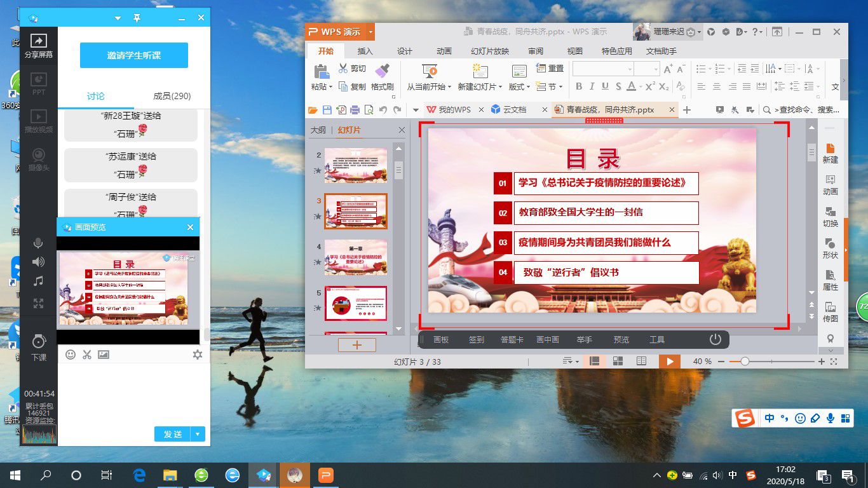This screenshot has height=488, width=868.
Task: Click the 下课 end class icon
Action: click(x=39, y=341)
